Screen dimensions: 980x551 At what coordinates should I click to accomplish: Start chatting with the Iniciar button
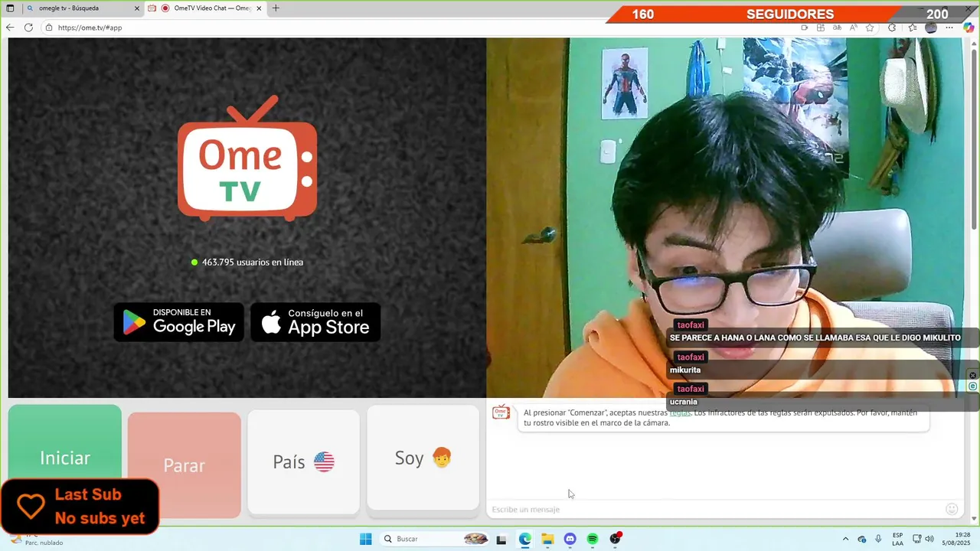[x=65, y=458]
